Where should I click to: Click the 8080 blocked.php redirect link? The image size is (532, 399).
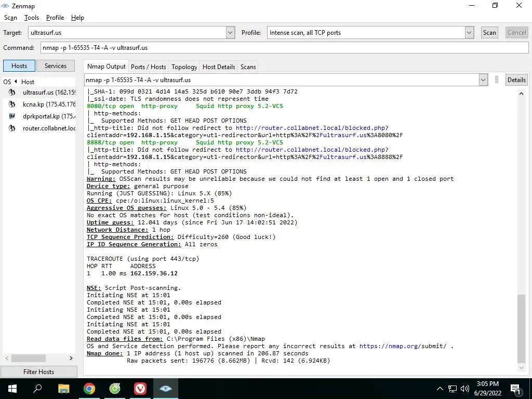coord(312,128)
